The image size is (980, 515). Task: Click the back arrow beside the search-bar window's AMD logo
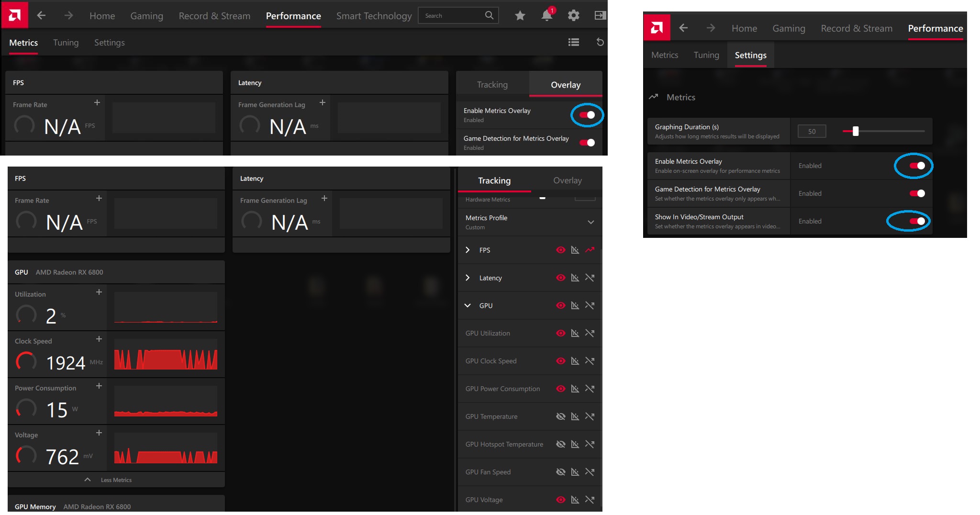(42, 15)
